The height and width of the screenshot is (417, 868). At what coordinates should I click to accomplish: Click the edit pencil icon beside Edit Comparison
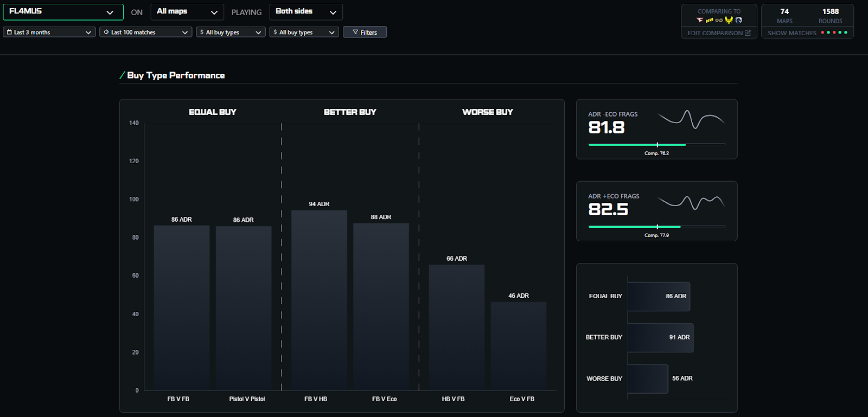pyautogui.click(x=748, y=33)
